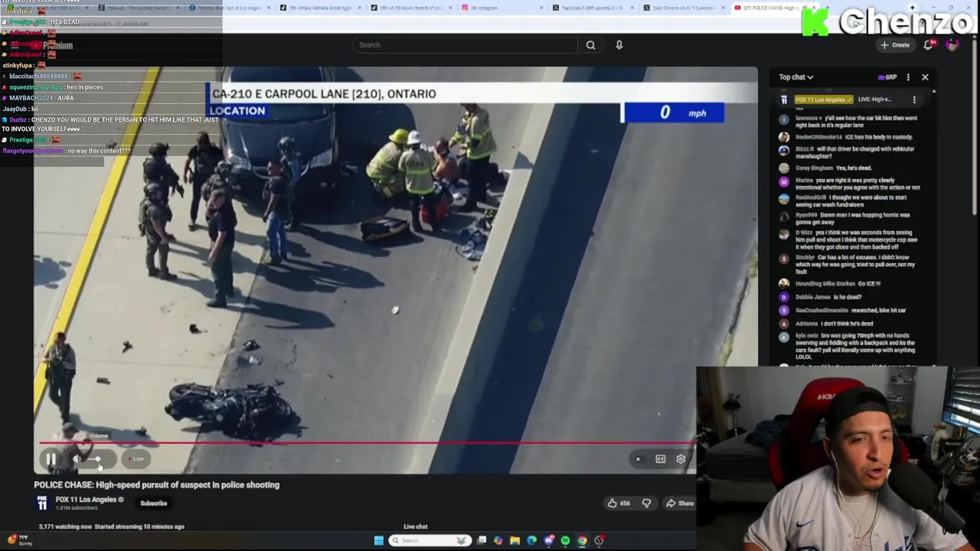Open FOX 11 Los Angeles channel name
The height and width of the screenshot is (551, 980).
point(86,500)
